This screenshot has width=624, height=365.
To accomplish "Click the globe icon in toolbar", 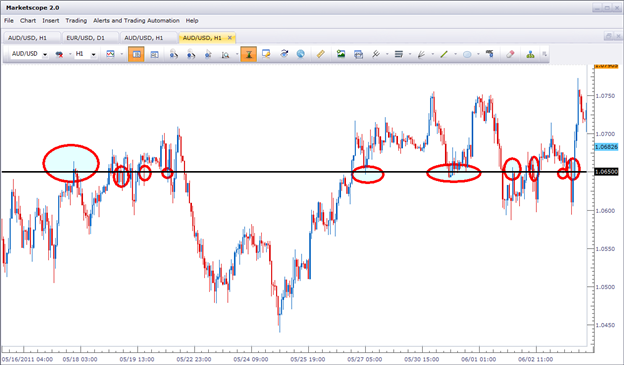I will (x=300, y=54).
